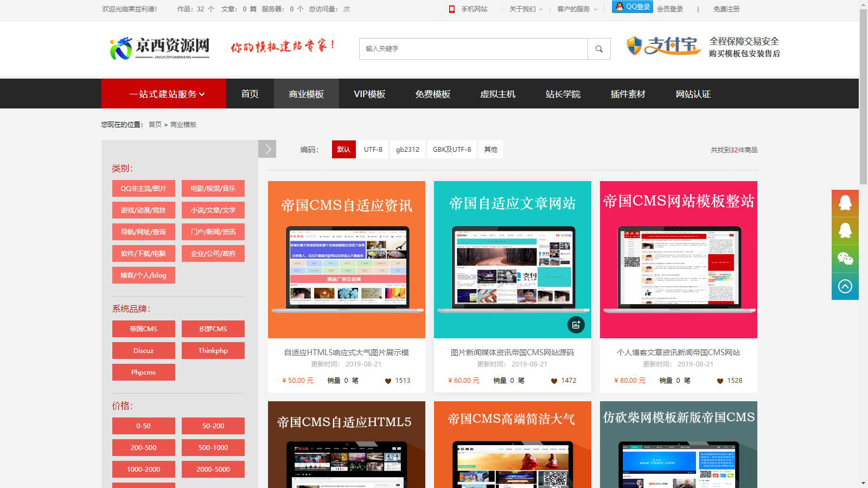
Task: Select price range 2000-5000
Action: pyautogui.click(x=213, y=470)
